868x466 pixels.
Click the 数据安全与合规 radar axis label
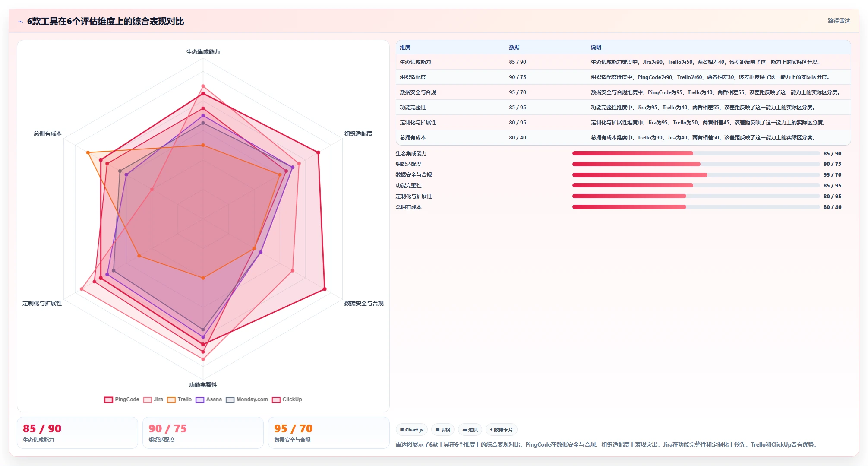click(364, 303)
